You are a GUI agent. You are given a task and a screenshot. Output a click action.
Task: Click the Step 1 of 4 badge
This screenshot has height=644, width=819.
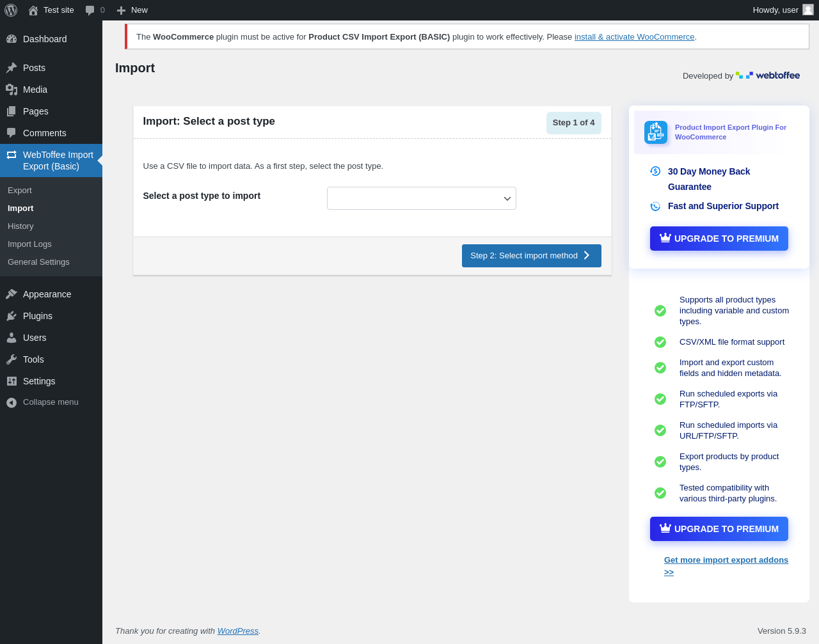tap(574, 123)
